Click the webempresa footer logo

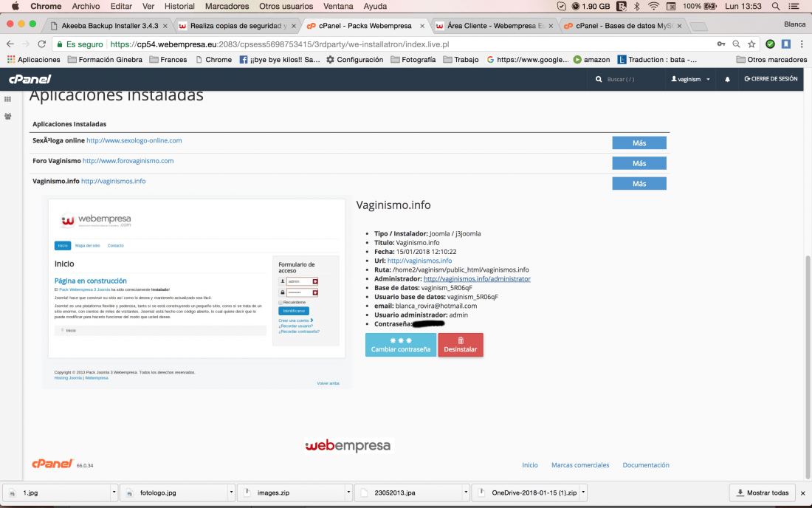[348, 446]
